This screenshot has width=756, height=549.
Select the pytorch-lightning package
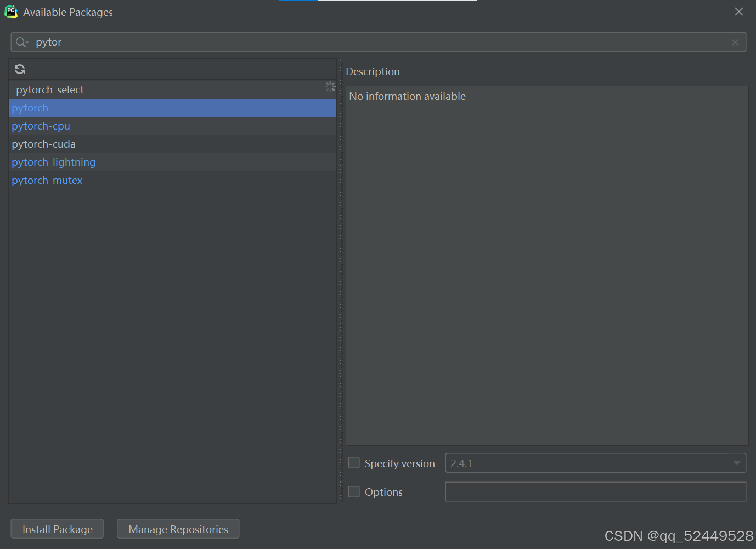point(172,162)
